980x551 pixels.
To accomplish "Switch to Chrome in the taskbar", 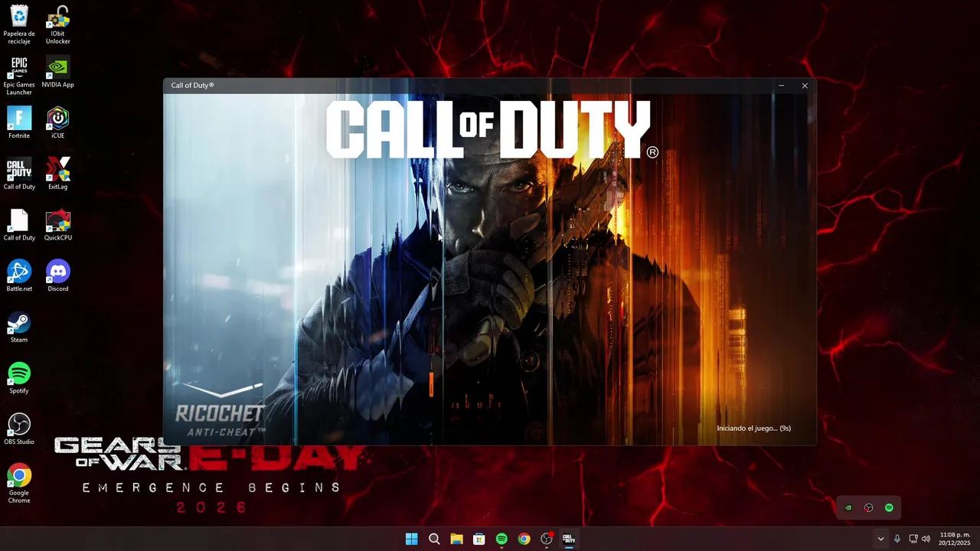I will pos(524,539).
